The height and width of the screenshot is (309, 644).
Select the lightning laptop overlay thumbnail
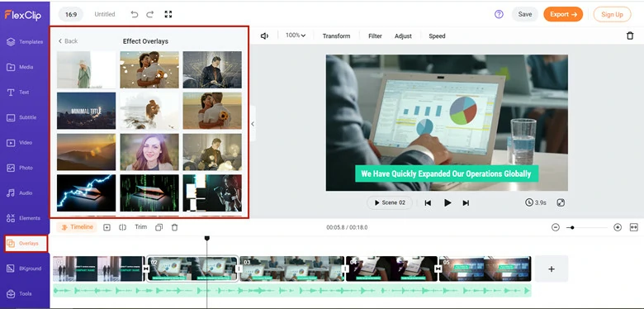(x=86, y=193)
